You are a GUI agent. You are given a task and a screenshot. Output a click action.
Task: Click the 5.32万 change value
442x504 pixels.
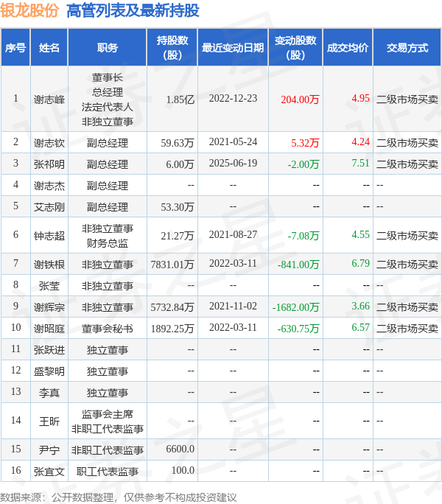click(305, 143)
